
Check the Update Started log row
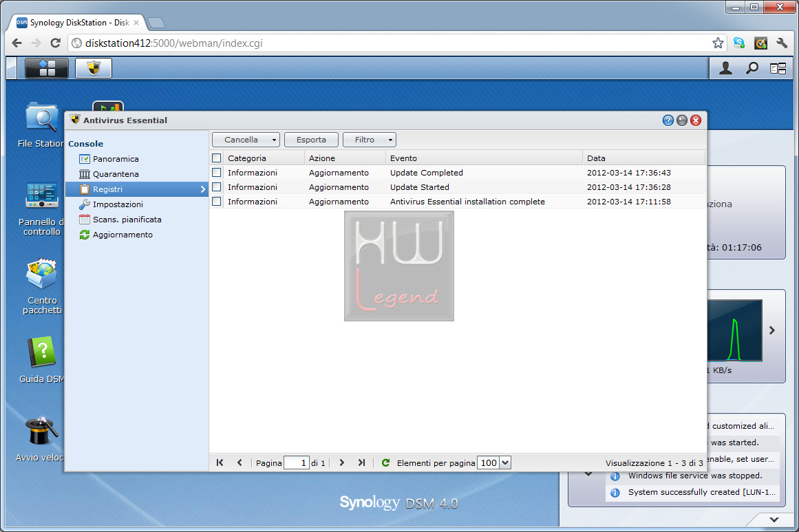click(217, 187)
